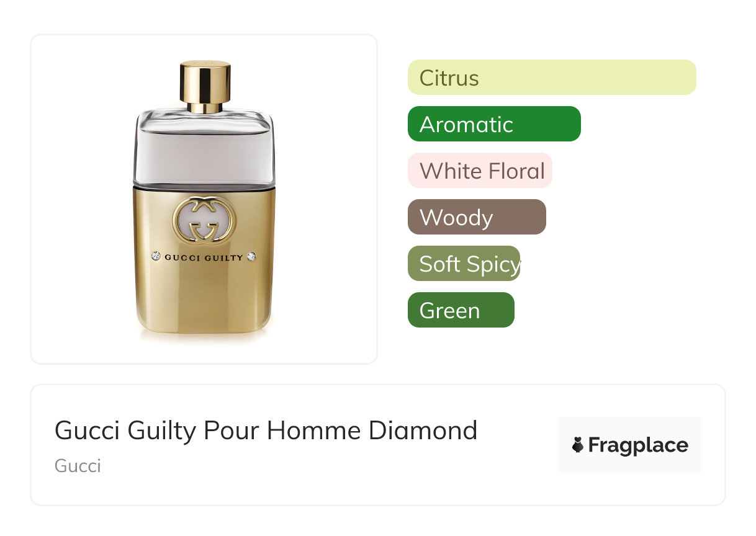Click the left diamond stud on bottle
Image resolution: width=756 pixels, height=536 pixels.
[x=156, y=256]
